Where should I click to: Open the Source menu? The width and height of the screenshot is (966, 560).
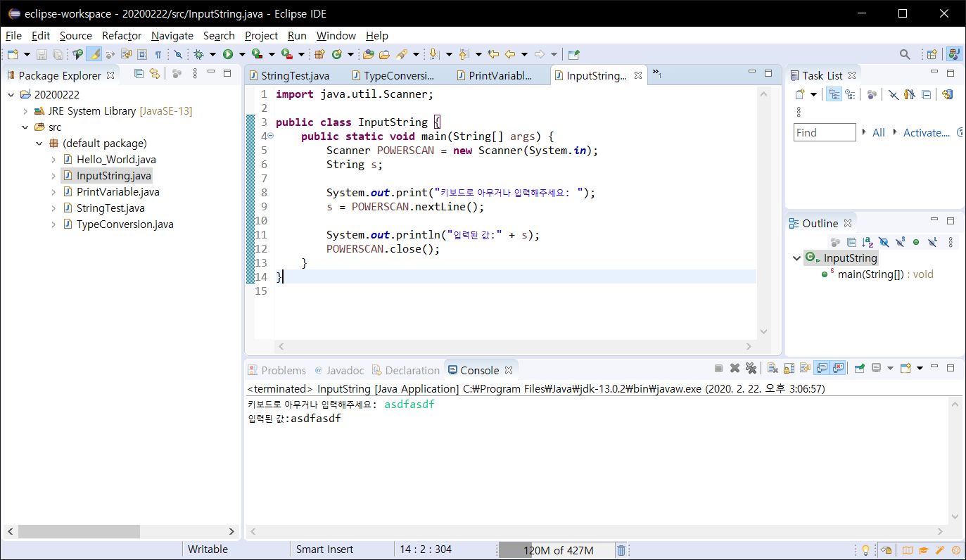pyautogui.click(x=76, y=35)
